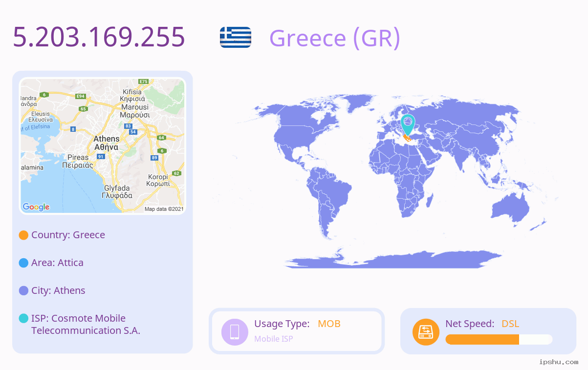Click the Cosmote Mobile Telecommunication ISP text
The height and width of the screenshot is (370, 588).
(86, 324)
